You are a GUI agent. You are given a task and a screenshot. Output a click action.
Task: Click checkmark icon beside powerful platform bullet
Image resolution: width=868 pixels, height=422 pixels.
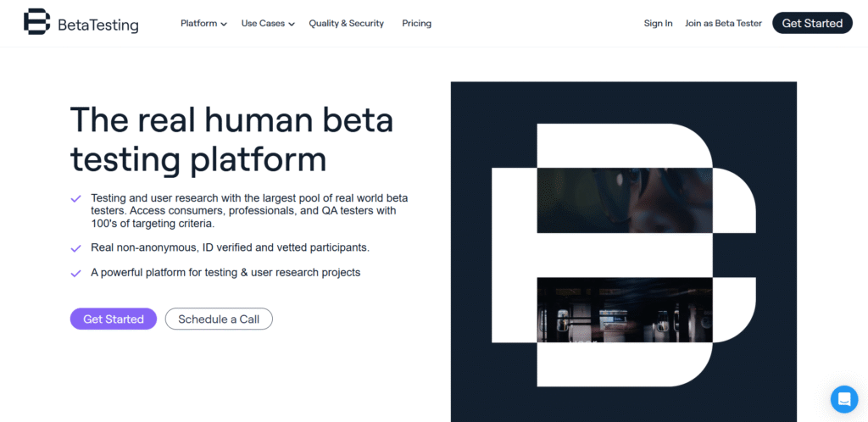pos(75,273)
